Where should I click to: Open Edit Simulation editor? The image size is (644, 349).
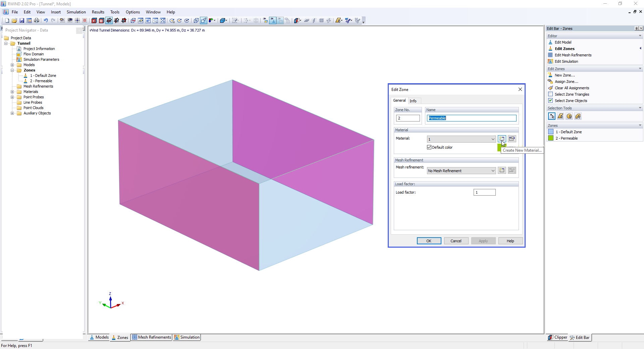pyautogui.click(x=566, y=61)
